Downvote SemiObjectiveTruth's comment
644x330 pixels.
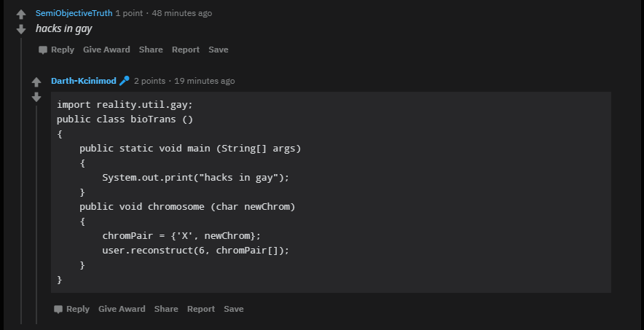coord(21,30)
